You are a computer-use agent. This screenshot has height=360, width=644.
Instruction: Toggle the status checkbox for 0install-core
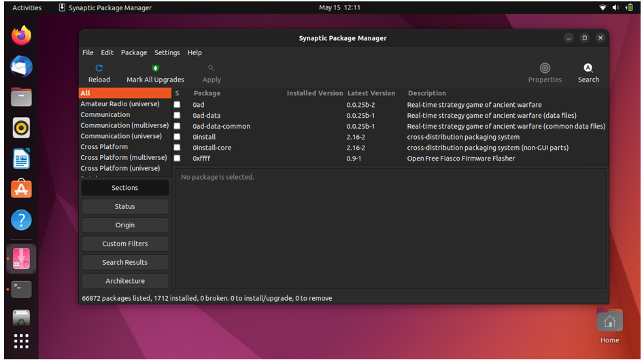(x=177, y=147)
